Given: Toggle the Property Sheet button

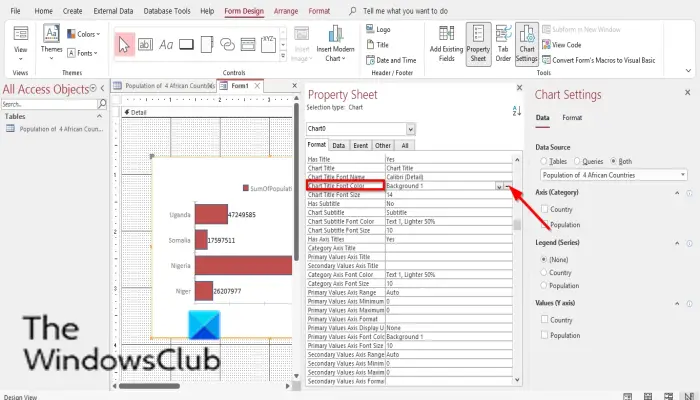Looking at the screenshot, I should pos(478,44).
